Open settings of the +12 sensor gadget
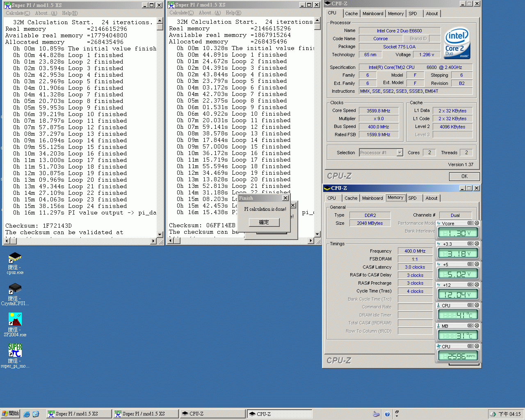Viewport: 525px width, 420px height. point(470,285)
